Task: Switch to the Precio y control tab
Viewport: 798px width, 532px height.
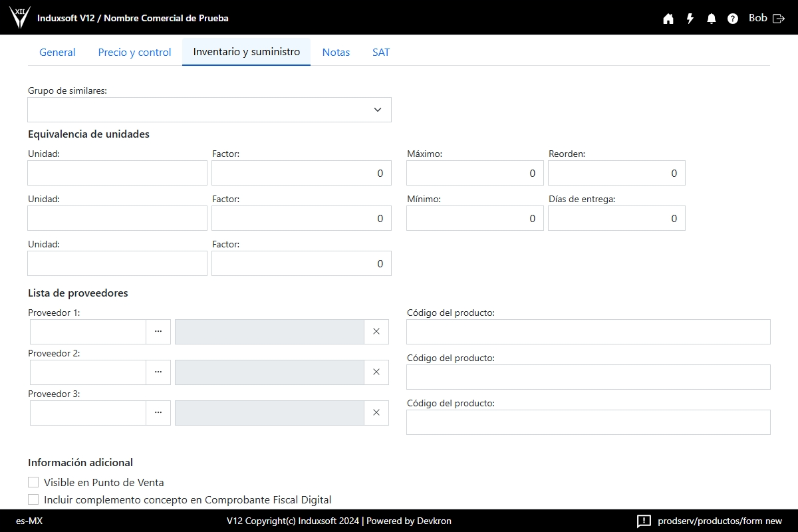Action: click(134, 52)
